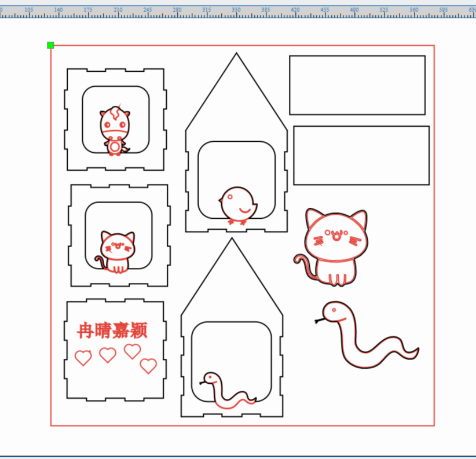This screenshot has width=476, height=459.
Task: Click the rightmost heart below the text
Action: pyautogui.click(x=149, y=366)
